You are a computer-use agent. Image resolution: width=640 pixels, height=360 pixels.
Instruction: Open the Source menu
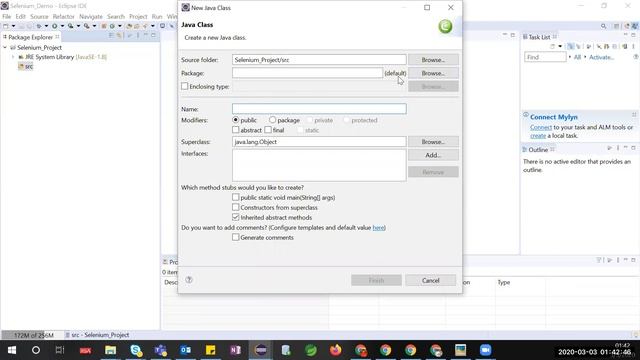coord(39,16)
